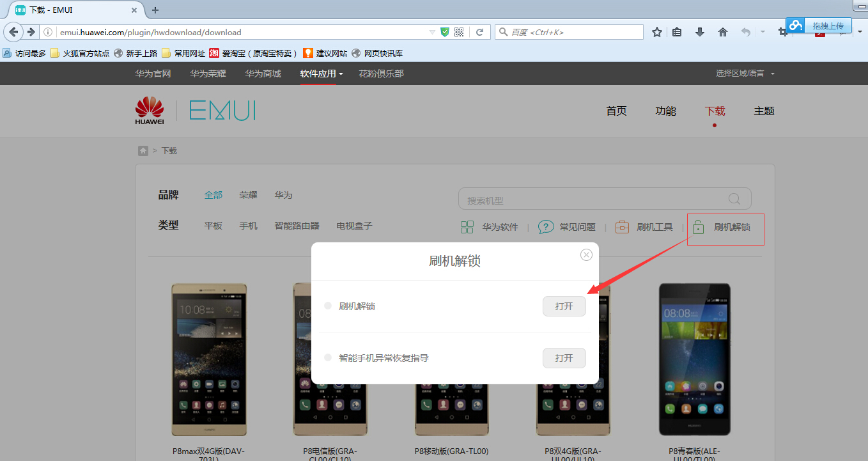This screenshot has width=868, height=461.
Task: Open a new browser tab with plus
Action: (x=155, y=10)
